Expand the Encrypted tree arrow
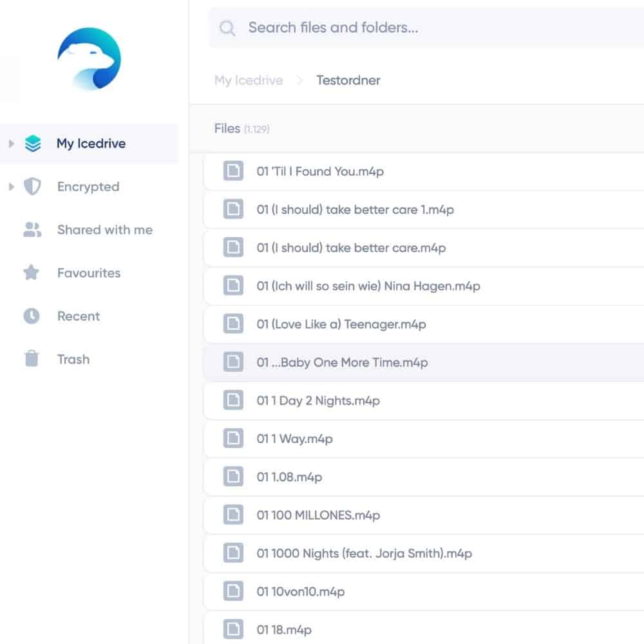 [12, 187]
